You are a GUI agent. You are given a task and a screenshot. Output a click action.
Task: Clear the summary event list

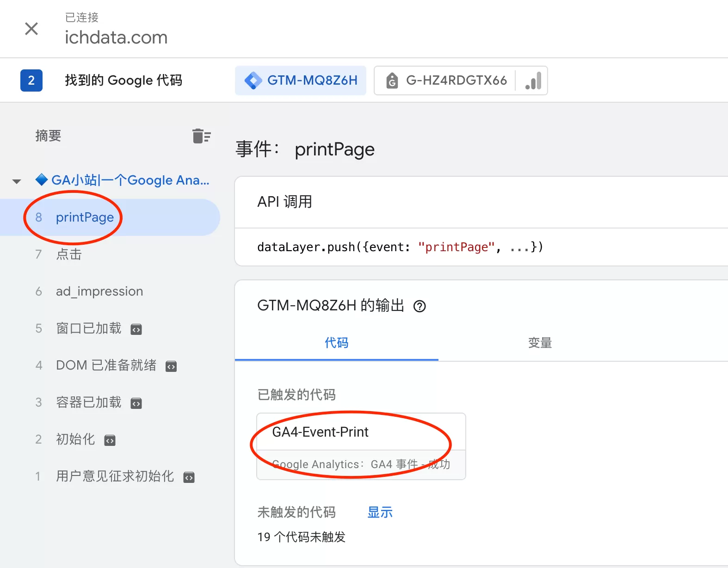tap(201, 136)
